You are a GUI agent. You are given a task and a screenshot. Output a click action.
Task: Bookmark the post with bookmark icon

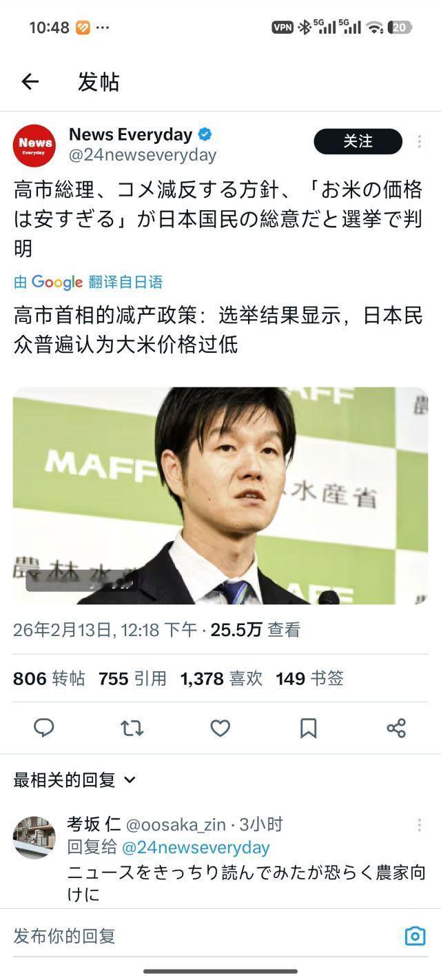click(309, 728)
